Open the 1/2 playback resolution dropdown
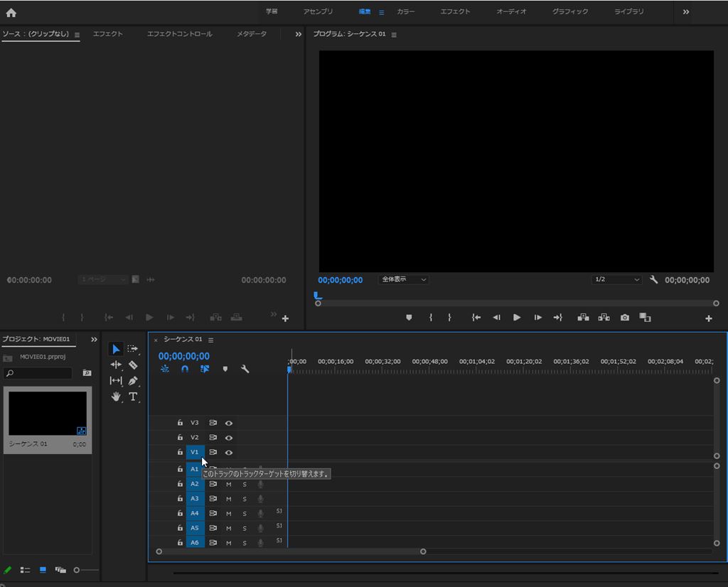The height and width of the screenshot is (587, 728). pyautogui.click(x=616, y=280)
